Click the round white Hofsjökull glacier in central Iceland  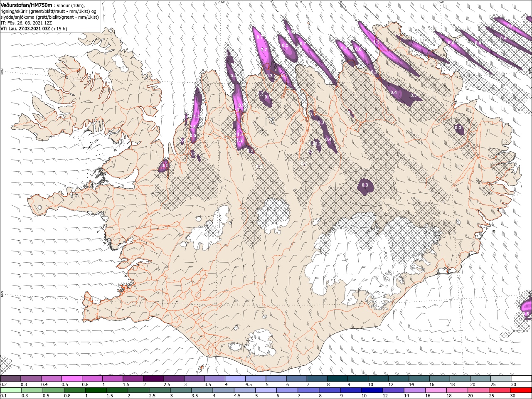point(273,215)
